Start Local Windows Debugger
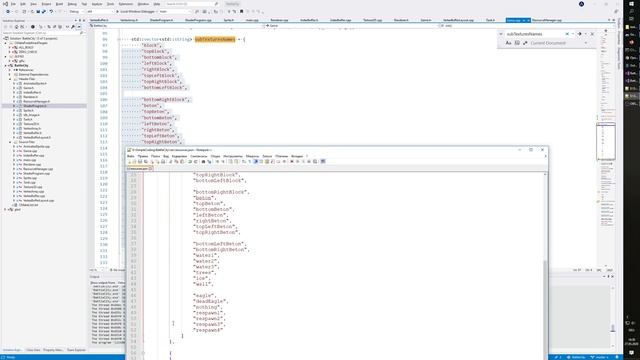The height and width of the screenshot is (360, 640). click(135, 11)
